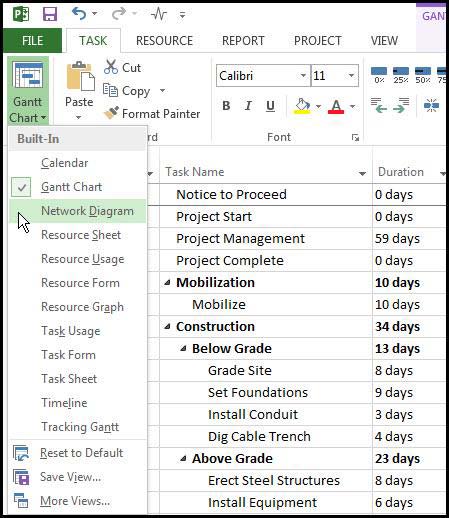Image resolution: width=449 pixels, height=518 pixels.
Task: Open the font size 11 dropdown
Action: pos(351,76)
